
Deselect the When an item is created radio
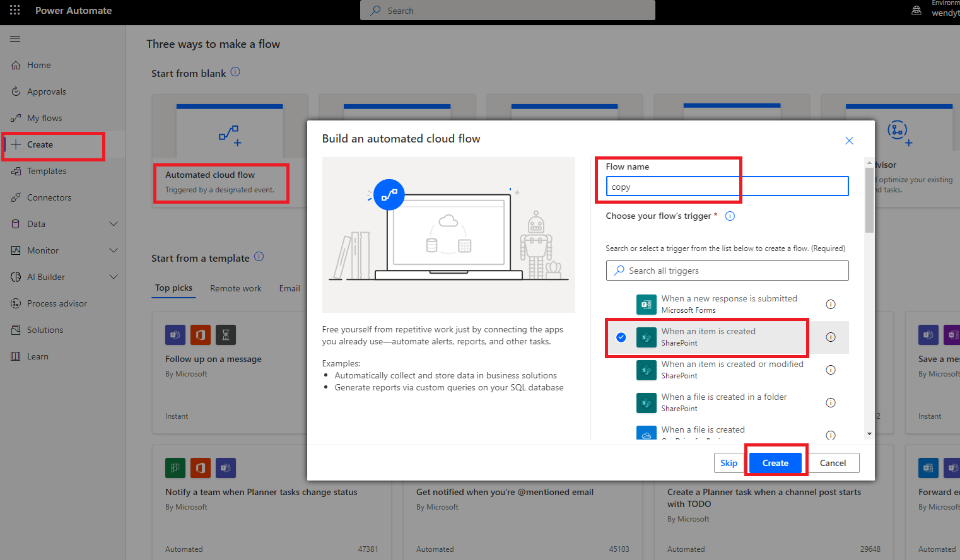pyautogui.click(x=621, y=337)
